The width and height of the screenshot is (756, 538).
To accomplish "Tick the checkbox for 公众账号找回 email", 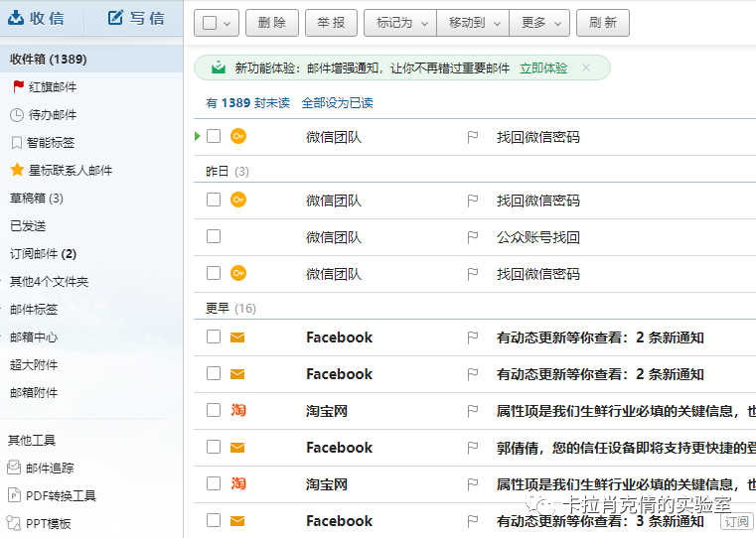I will [x=214, y=237].
